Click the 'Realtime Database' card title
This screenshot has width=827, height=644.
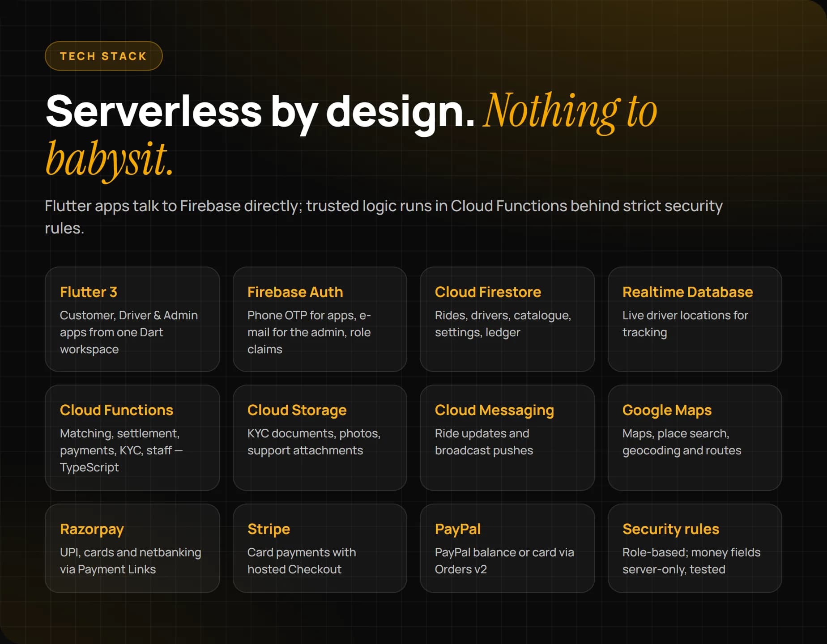coord(688,292)
